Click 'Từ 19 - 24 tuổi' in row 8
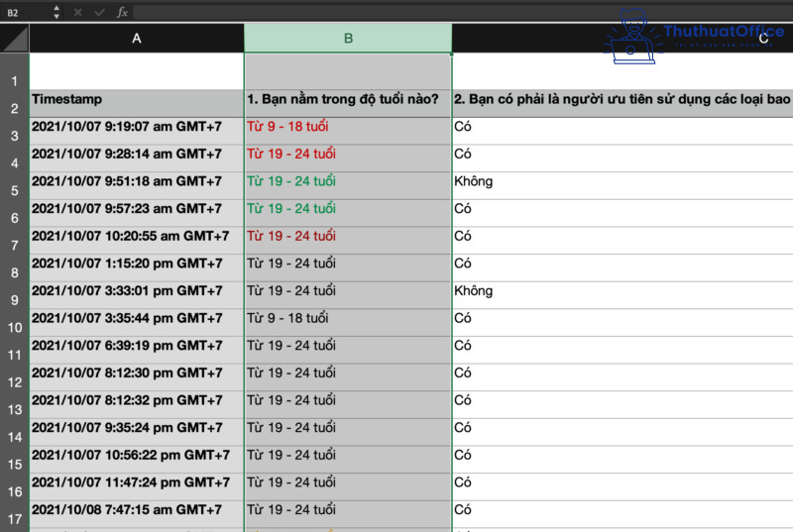 point(348,267)
